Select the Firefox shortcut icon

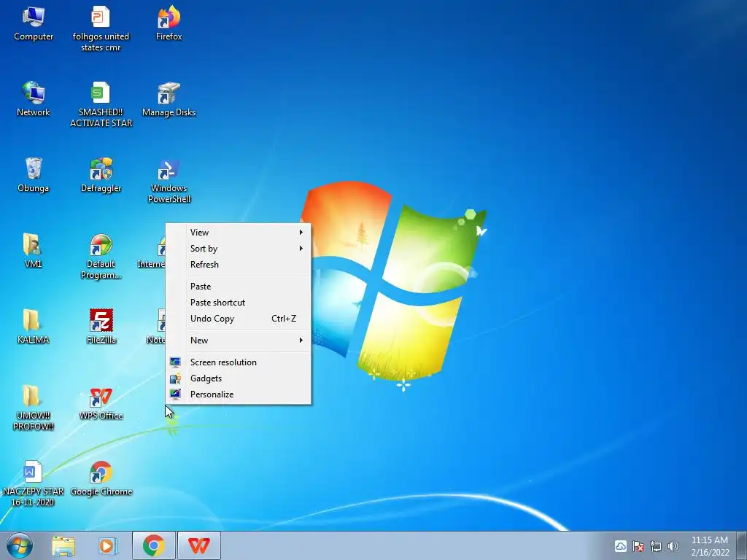169,24
